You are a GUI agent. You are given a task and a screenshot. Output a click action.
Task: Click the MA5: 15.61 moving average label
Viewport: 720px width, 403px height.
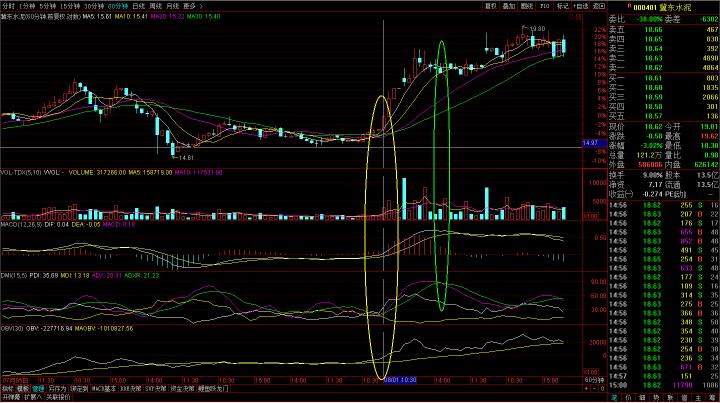pos(97,17)
